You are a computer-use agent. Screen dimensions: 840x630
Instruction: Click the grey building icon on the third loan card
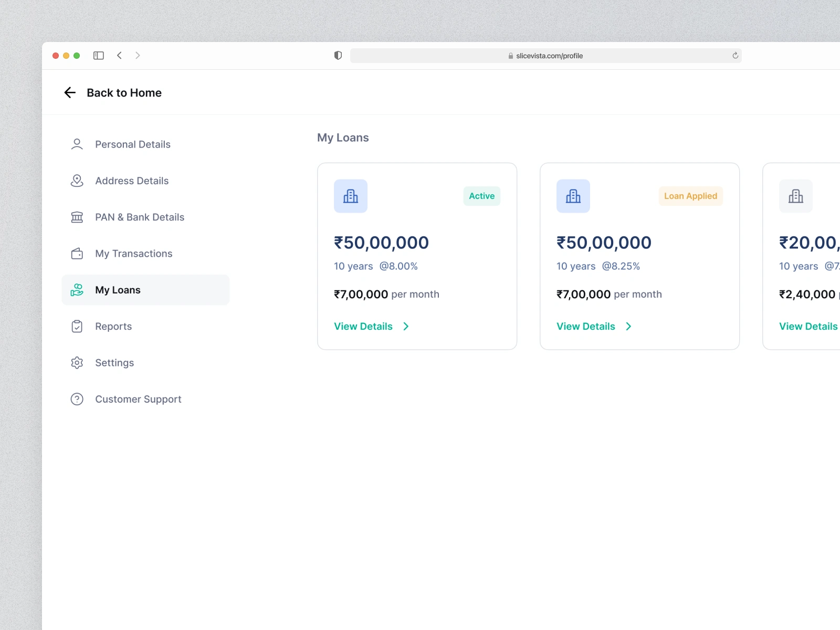[x=796, y=196]
